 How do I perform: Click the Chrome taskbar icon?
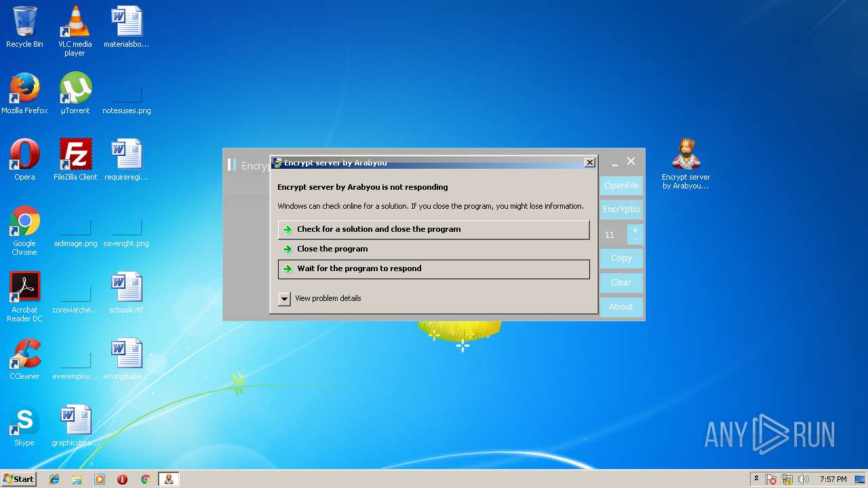pos(145,479)
